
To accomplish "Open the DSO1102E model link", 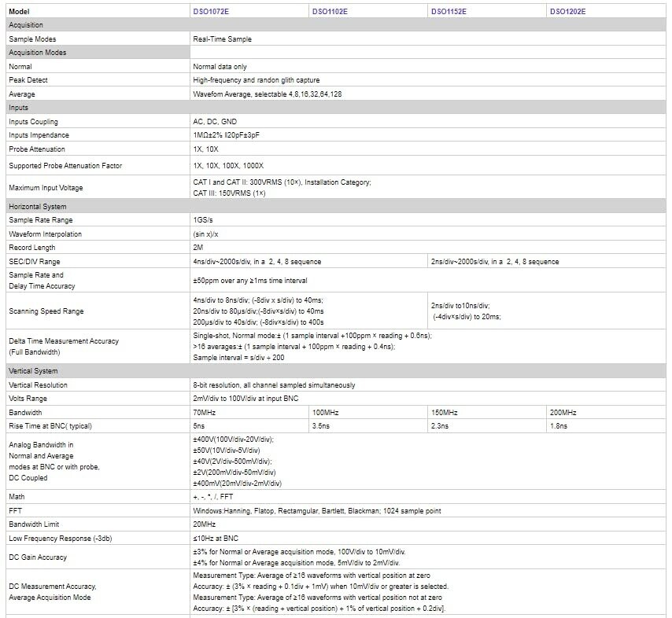I will tap(330, 11).
